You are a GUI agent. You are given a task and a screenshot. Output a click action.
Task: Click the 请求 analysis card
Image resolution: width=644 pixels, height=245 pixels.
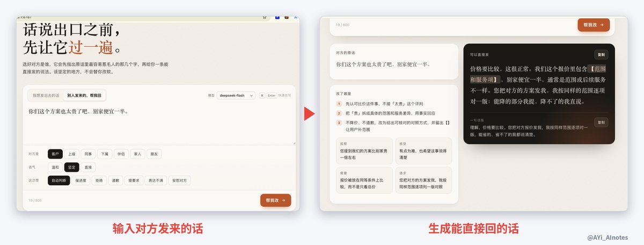pos(424,181)
